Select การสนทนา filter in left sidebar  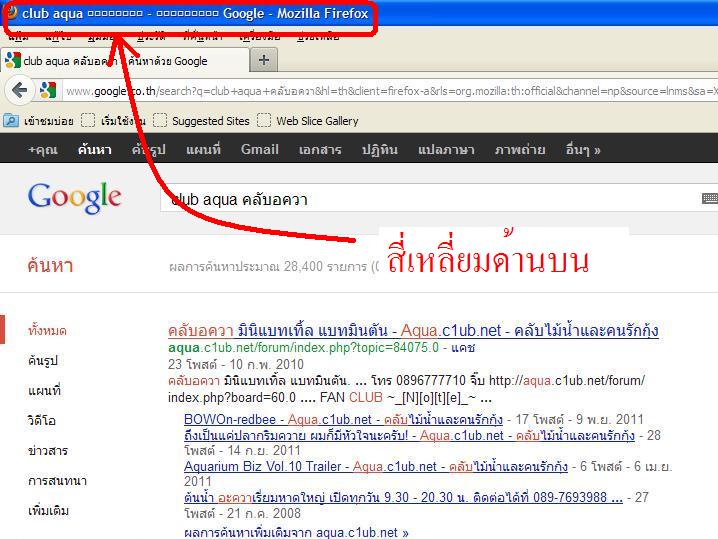(57, 480)
